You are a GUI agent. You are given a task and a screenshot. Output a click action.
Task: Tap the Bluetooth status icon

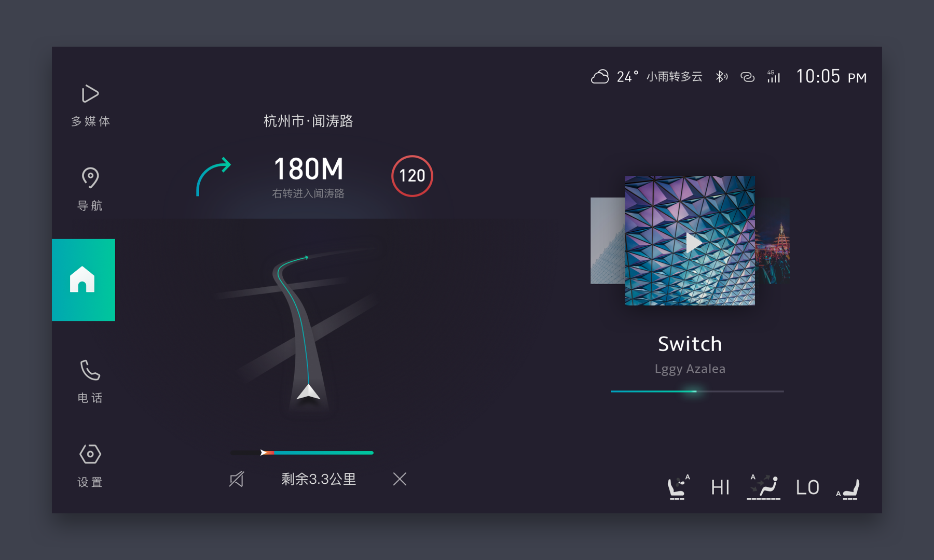pyautogui.click(x=721, y=77)
